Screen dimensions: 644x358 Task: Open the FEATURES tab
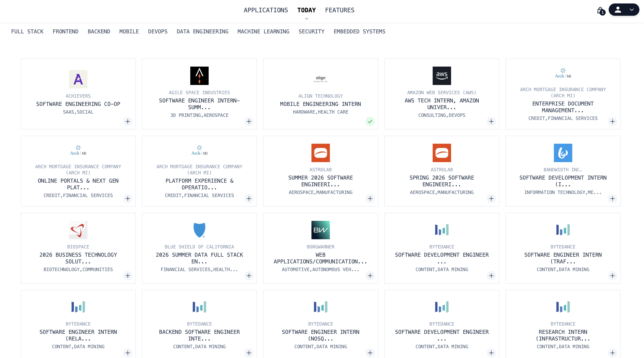tap(340, 10)
